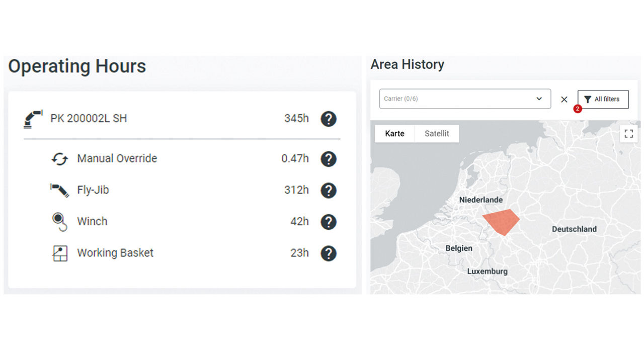Switch map to Karte view

tap(394, 134)
